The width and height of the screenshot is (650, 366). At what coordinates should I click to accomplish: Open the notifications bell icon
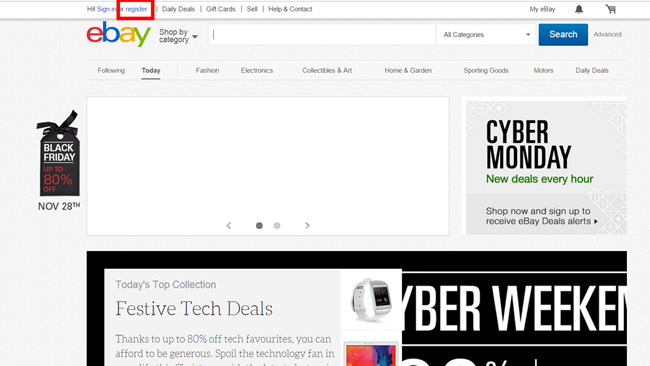579,9
